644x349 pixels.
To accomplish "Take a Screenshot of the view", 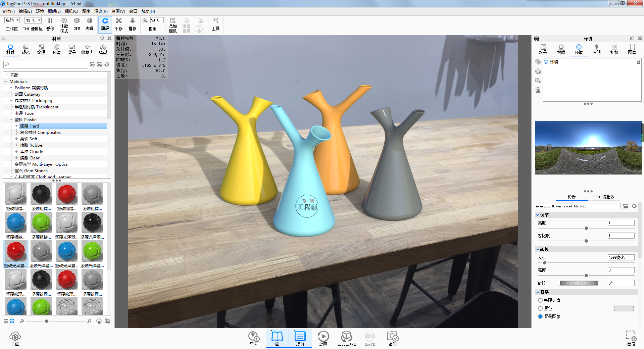I will pos(631,339).
